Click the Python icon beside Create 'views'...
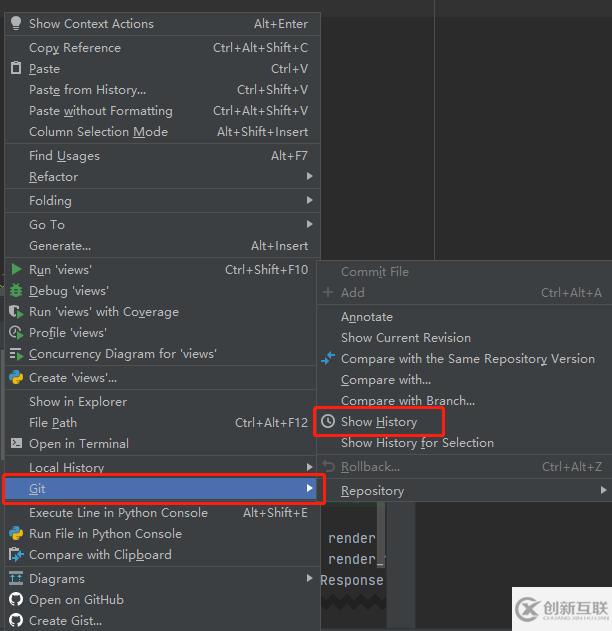Viewport: 612px width, 631px height. [x=16, y=377]
